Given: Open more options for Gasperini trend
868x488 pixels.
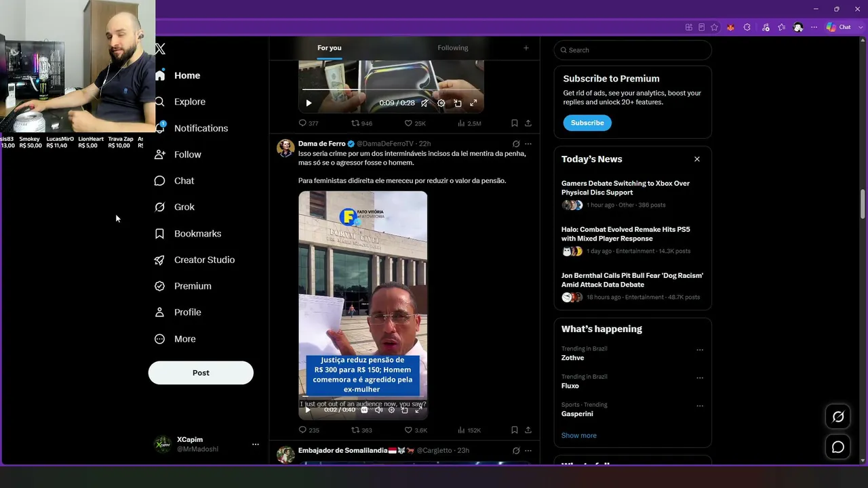Looking at the screenshot, I should 700,406.
